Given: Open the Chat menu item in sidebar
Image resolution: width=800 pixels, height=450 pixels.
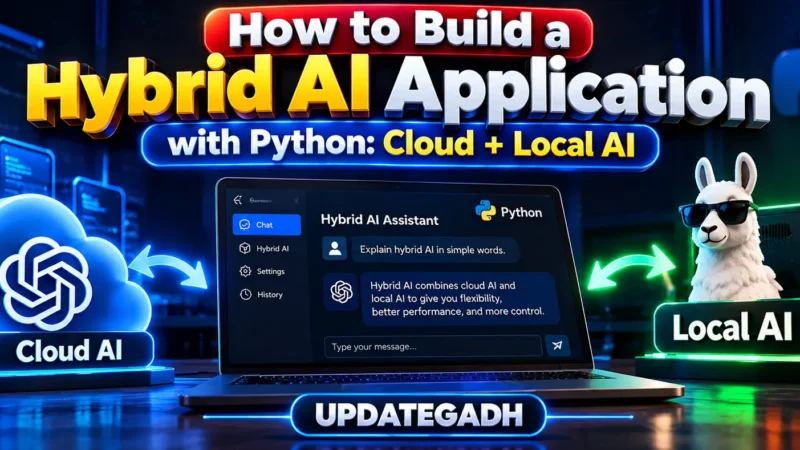Looking at the screenshot, I should pos(266,224).
